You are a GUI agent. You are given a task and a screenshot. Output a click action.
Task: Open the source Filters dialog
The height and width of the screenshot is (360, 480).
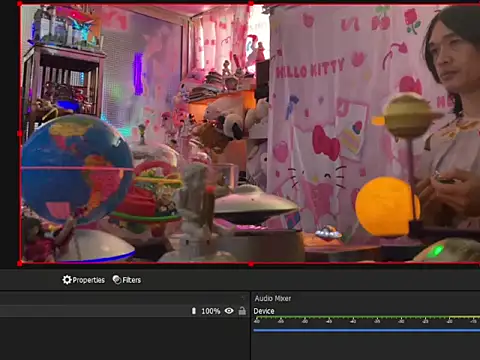pyautogui.click(x=127, y=280)
